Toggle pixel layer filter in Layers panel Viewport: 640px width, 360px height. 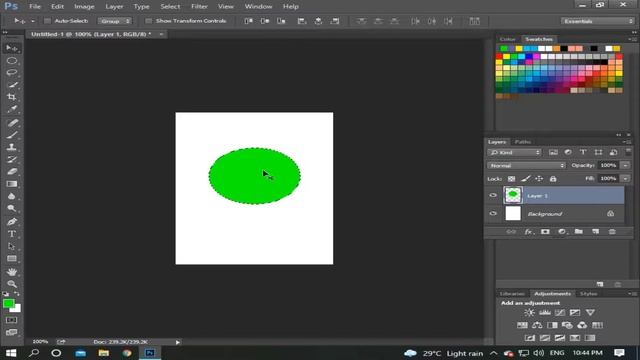coord(553,152)
